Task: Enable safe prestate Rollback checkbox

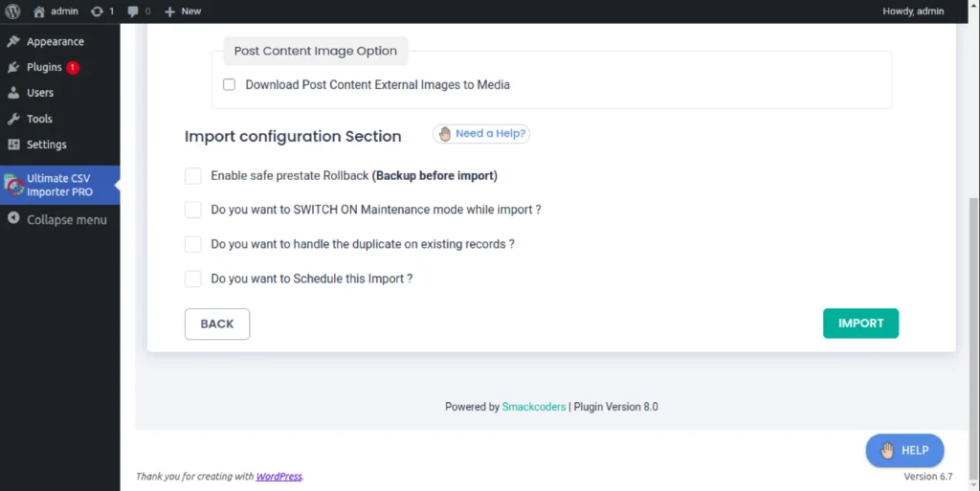Action: point(193,176)
